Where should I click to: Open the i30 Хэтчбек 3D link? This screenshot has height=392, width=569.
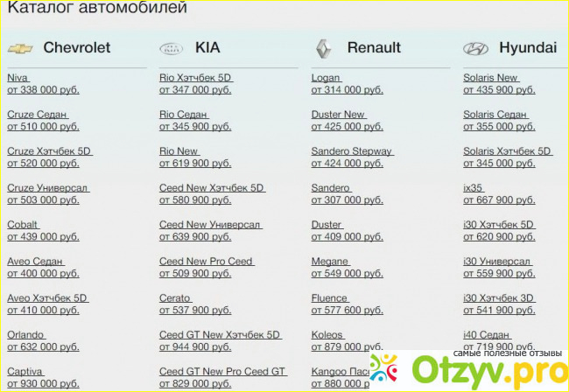point(499,297)
